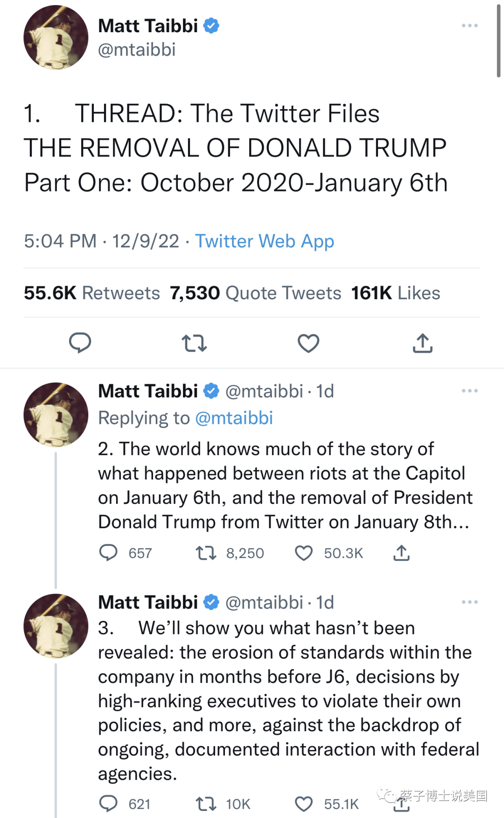Viewport: 504px width, 818px height.
Task: Open more options menu on tweet 2
Action: click(469, 391)
